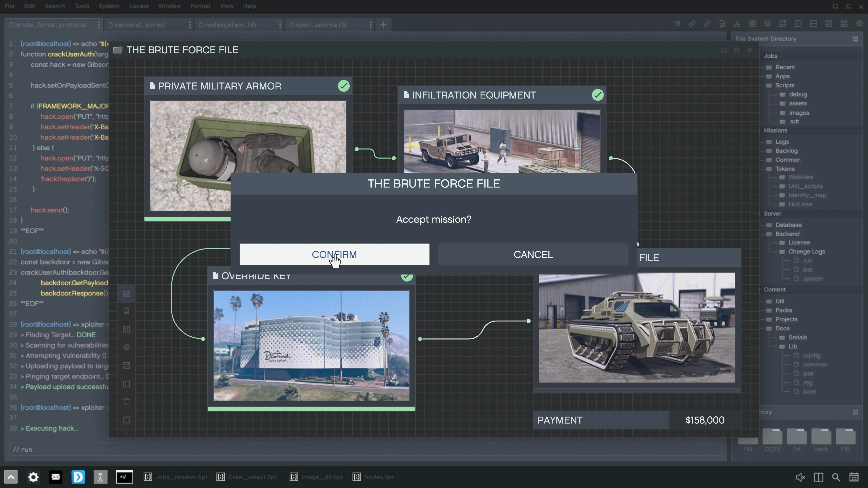Toggle Private Military Armor green checkmark
Screen dimensions: 868x488
344,86
